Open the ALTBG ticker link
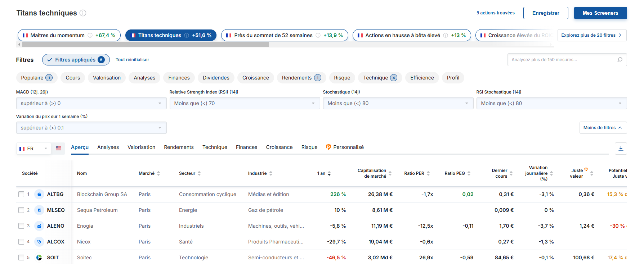This screenshot has width=644, height=264. point(55,194)
